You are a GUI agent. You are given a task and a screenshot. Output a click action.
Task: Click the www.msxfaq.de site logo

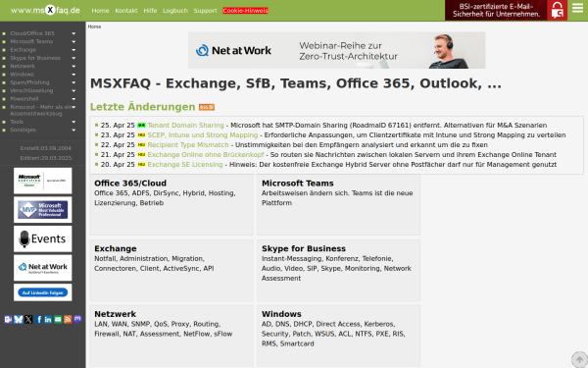pos(45,10)
